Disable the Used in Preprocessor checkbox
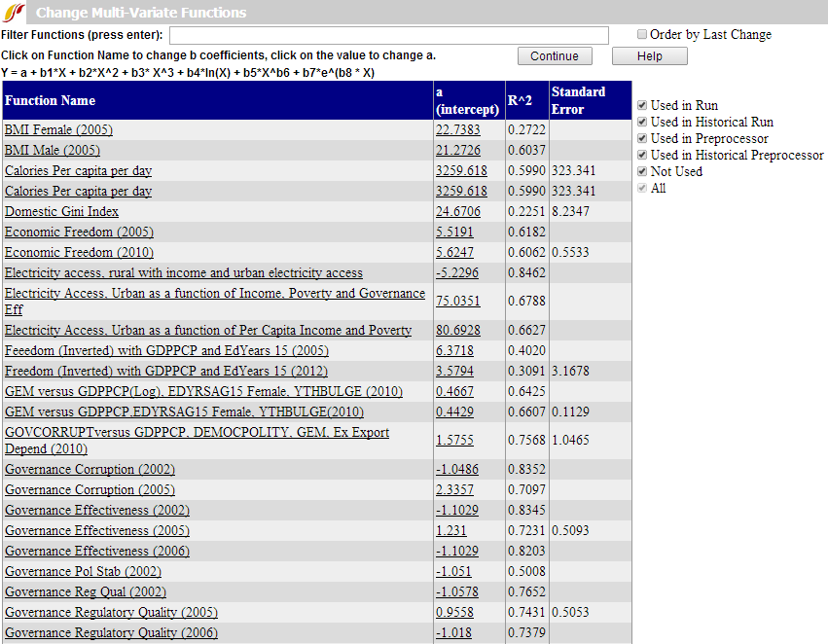 tap(641, 138)
